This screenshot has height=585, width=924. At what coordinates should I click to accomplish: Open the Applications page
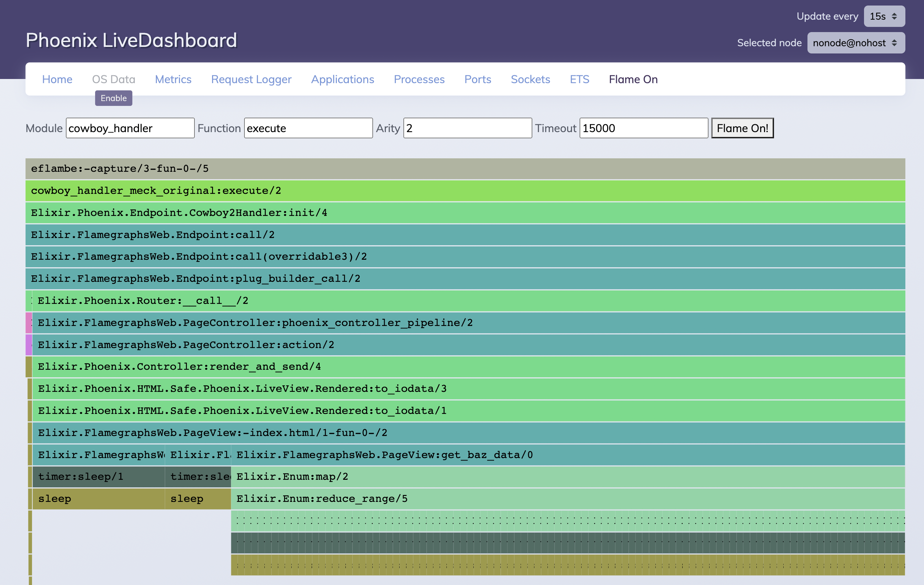point(343,79)
